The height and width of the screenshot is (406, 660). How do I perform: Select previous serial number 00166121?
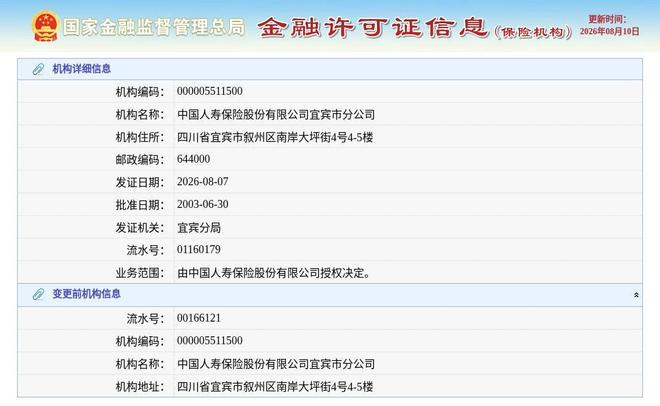tap(199, 318)
